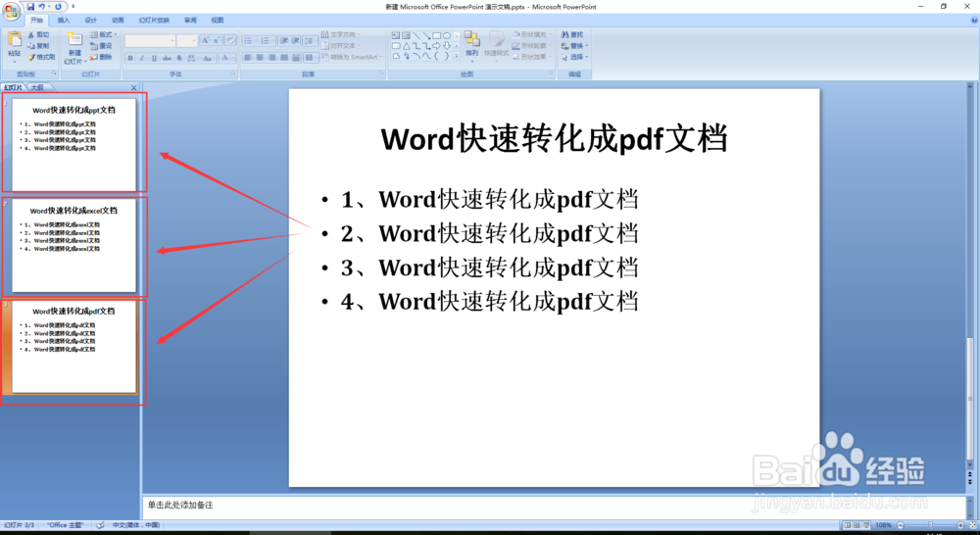Open Find (查找) dialog
Image resolution: width=980 pixels, height=535 pixels.
tap(572, 35)
